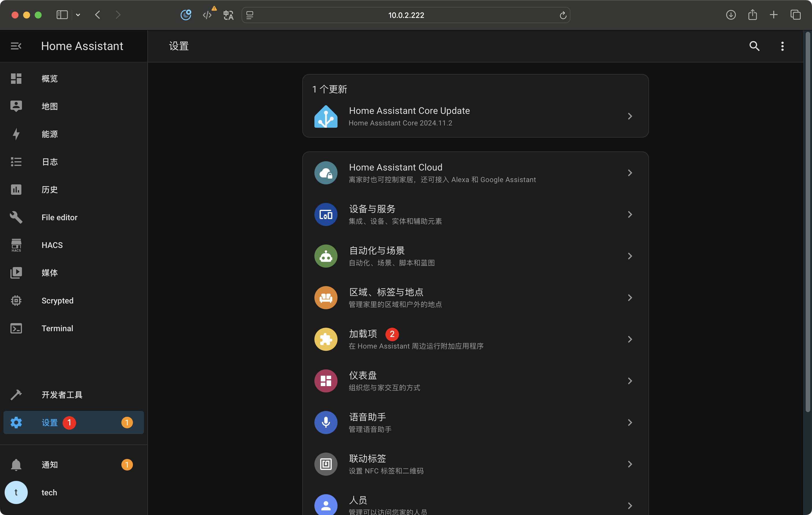The width and height of the screenshot is (812, 515).
Task: Expand the 区域、标签与地点 row chevron
Action: 630,297
